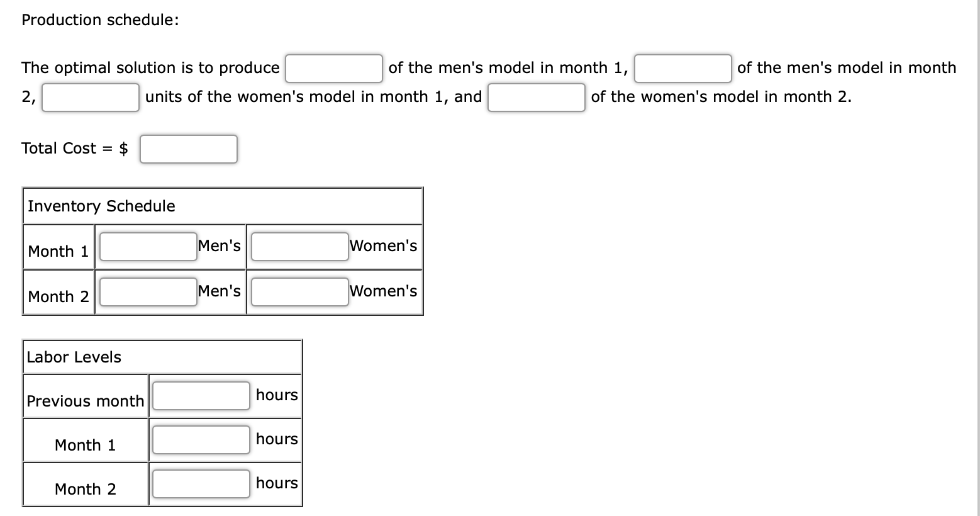Click the Month 2 inventory row label
Viewport: 980px width, 516px height.
point(57,296)
